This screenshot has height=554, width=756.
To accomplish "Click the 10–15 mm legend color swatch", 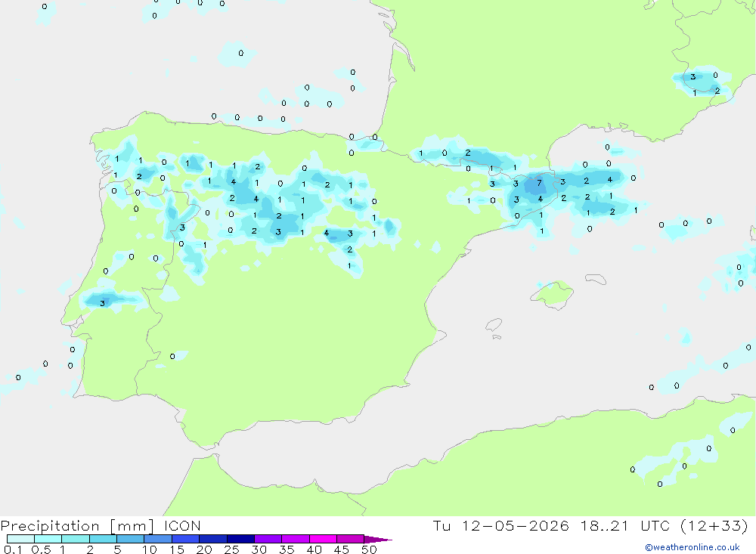I will coord(158,539).
